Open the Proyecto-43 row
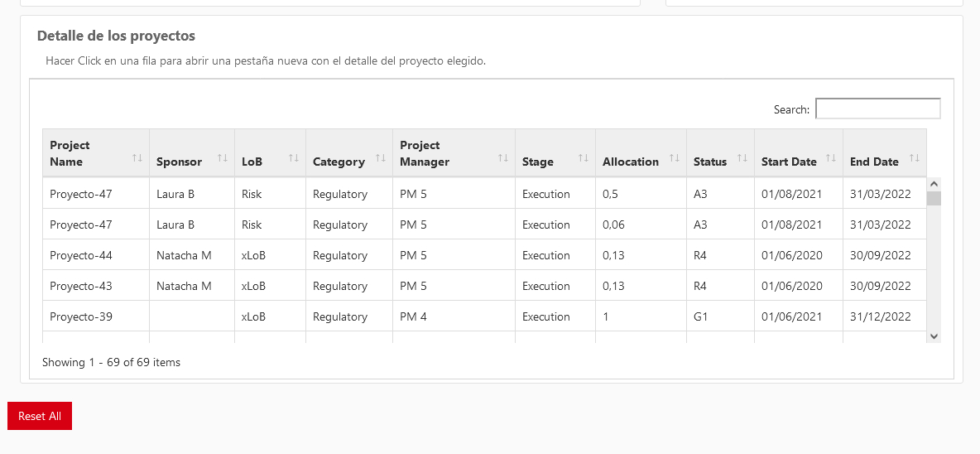980x454 pixels. [484, 286]
